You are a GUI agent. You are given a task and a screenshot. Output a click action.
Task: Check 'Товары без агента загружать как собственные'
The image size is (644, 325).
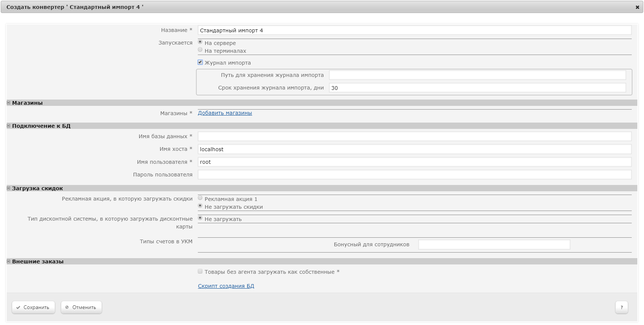pos(200,272)
